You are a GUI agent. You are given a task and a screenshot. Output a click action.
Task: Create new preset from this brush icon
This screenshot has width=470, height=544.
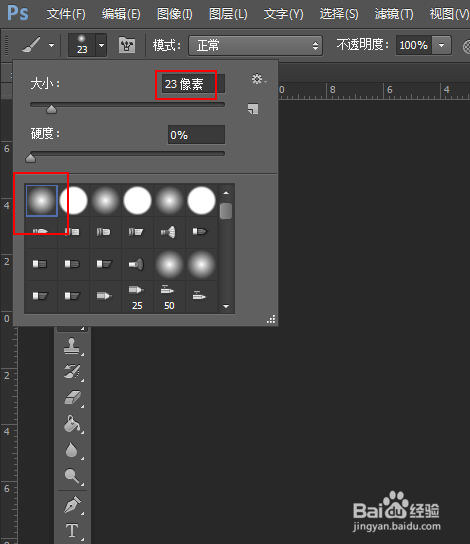[x=253, y=109]
